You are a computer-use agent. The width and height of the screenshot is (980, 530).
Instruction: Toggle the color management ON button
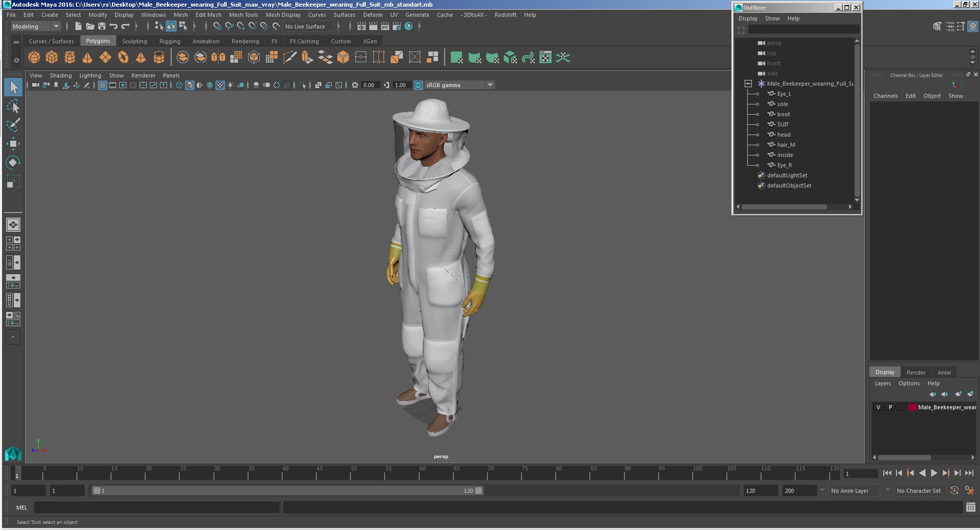tap(418, 85)
